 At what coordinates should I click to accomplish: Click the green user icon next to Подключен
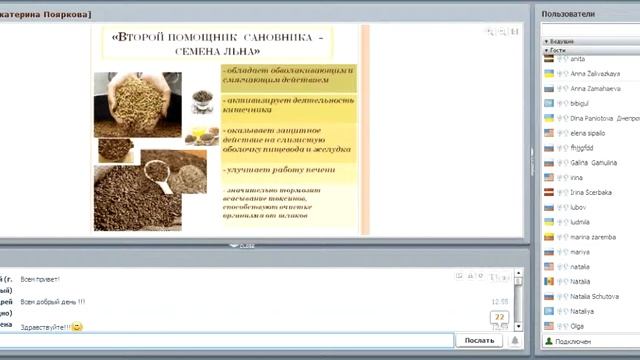coord(549,341)
